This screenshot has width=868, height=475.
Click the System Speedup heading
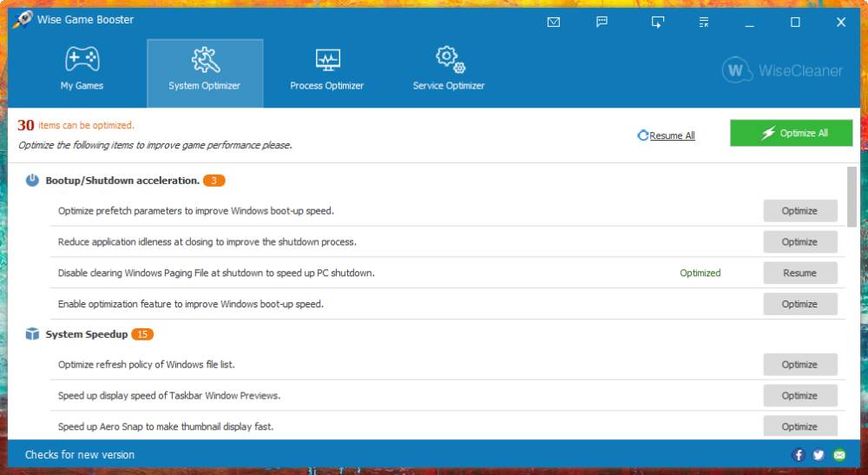[86, 334]
